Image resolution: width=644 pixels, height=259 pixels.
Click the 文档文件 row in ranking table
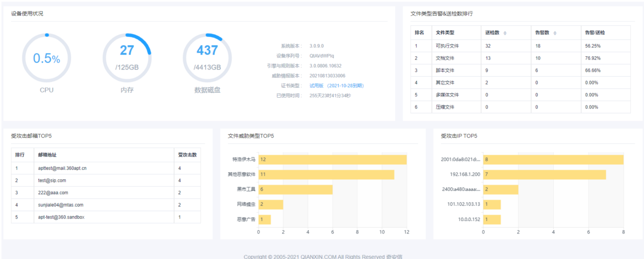point(445,58)
